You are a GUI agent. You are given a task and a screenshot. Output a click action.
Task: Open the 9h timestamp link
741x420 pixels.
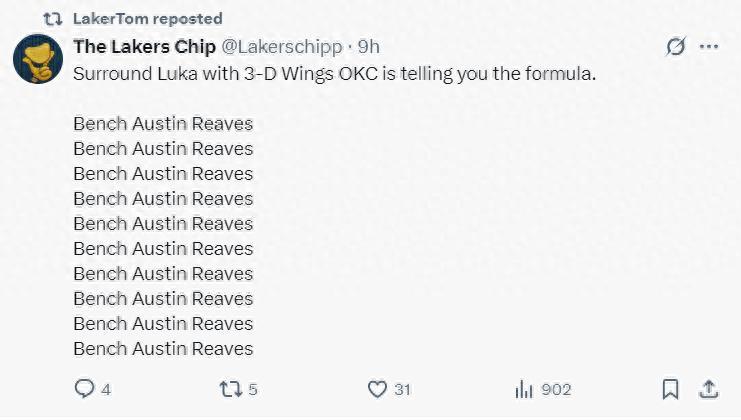coord(369,47)
